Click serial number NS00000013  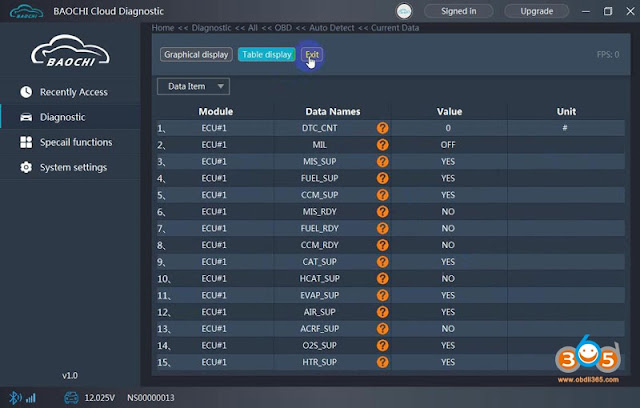coord(151,398)
